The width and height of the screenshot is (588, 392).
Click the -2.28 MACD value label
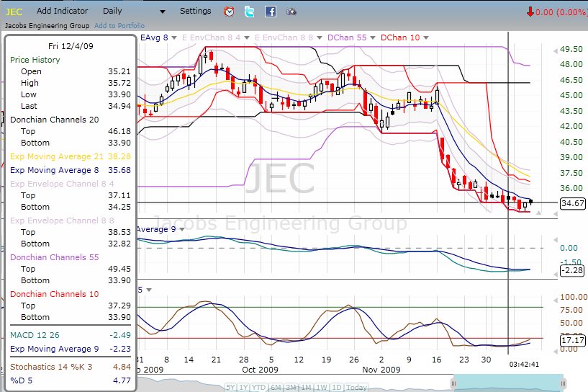572,270
